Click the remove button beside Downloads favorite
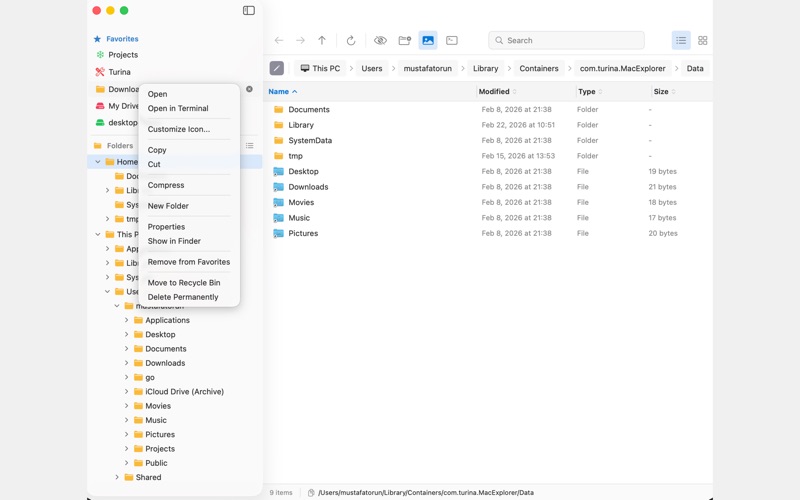Screen dimensions: 800x500 (249, 89)
